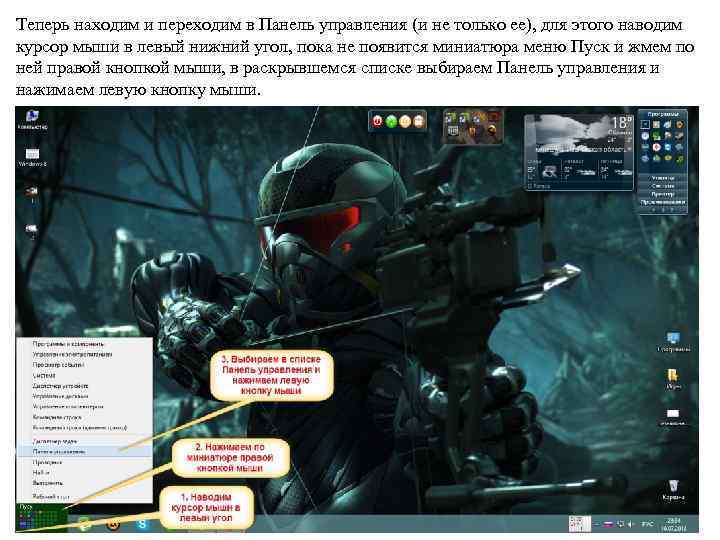This screenshot has height=540, width=720.
Task: Click the 18° temperature in weather gadget
Action: (x=620, y=123)
